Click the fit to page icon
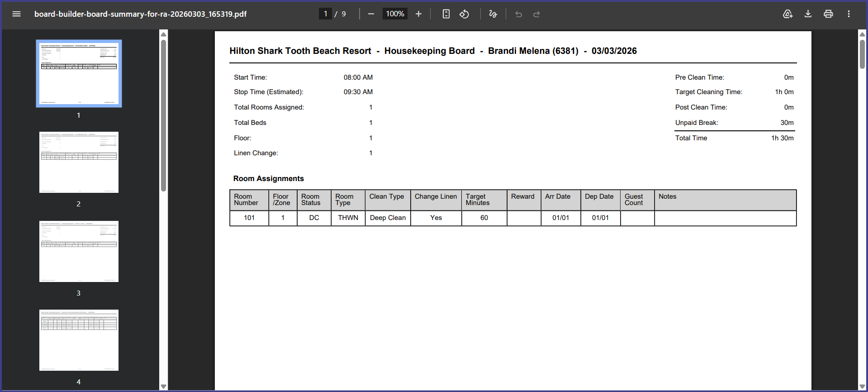Image resolution: width=868 pixels, height=392 pixels. tap(446, 14)
